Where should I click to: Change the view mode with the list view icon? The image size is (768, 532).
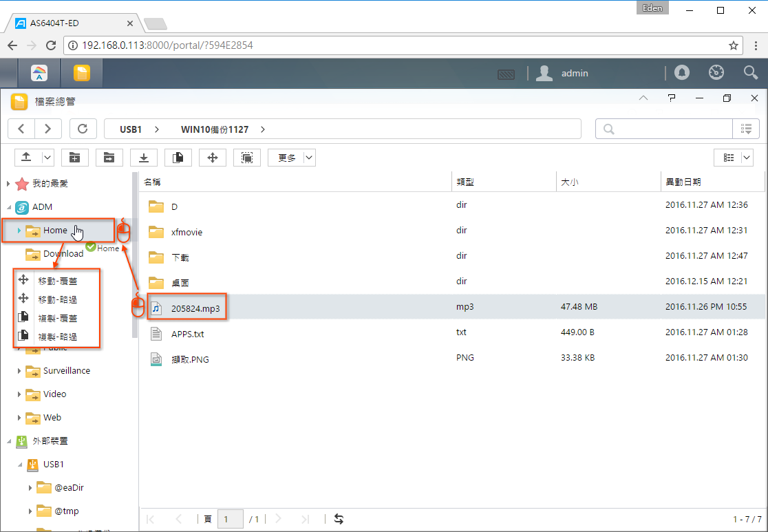click(728, 157)
